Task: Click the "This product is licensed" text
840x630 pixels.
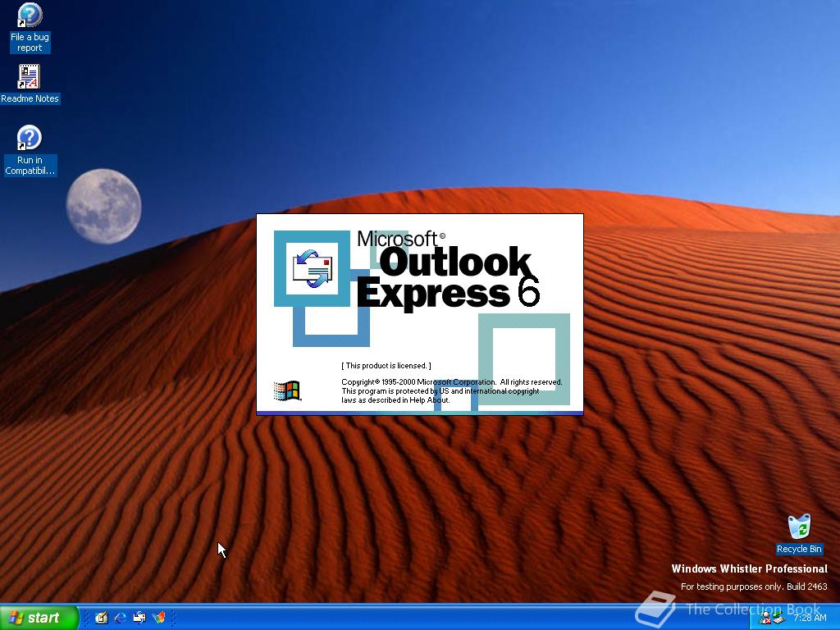Action: (386, 366)
